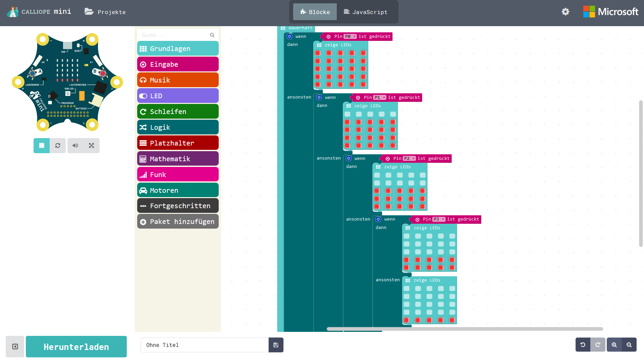Toggle top-left LED in last ansonsten LEDs block
Image resolution: width=644 pixels, height=358 pixels.
point(407,288)
